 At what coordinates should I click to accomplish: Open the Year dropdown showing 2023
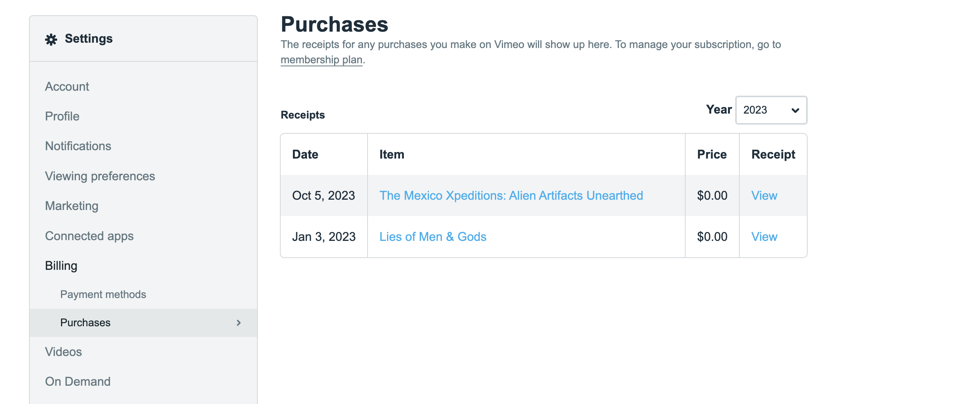pyautogui.click(x=771, y=110)
